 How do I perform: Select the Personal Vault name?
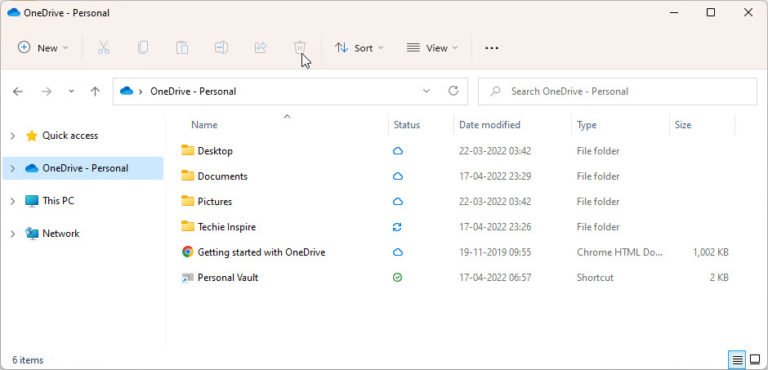tap(228, 277)
